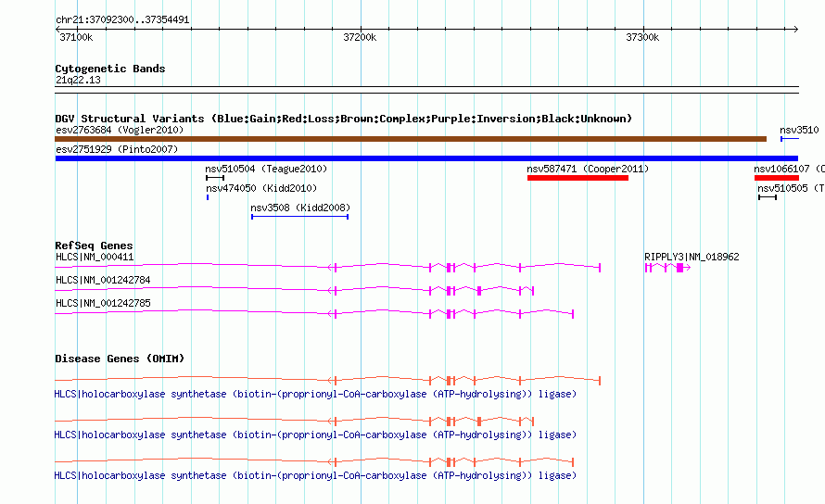Open the esv2763684 (Vogler2010) label
The height and width of the screenshot is (504, 825).
point(120,130)
